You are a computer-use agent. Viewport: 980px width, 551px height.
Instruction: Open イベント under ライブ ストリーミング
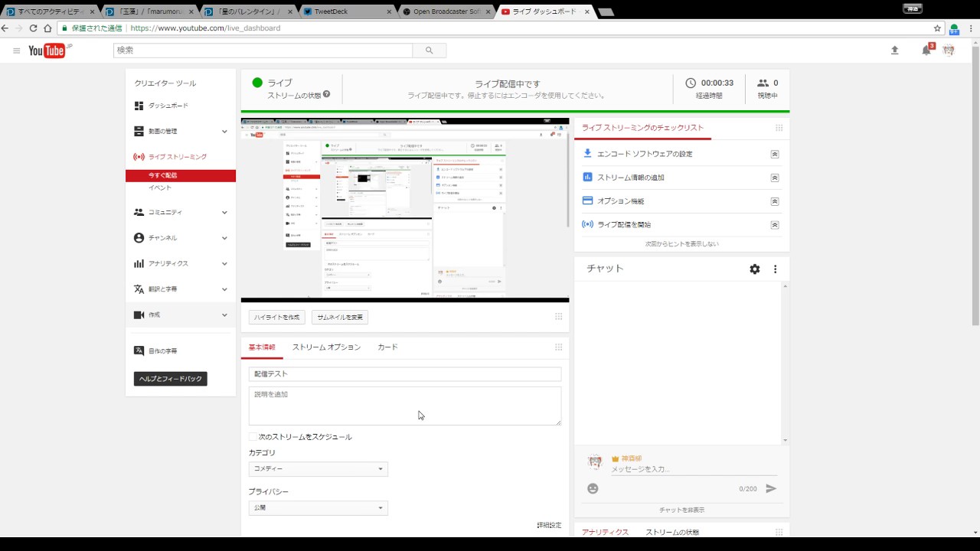160,188
